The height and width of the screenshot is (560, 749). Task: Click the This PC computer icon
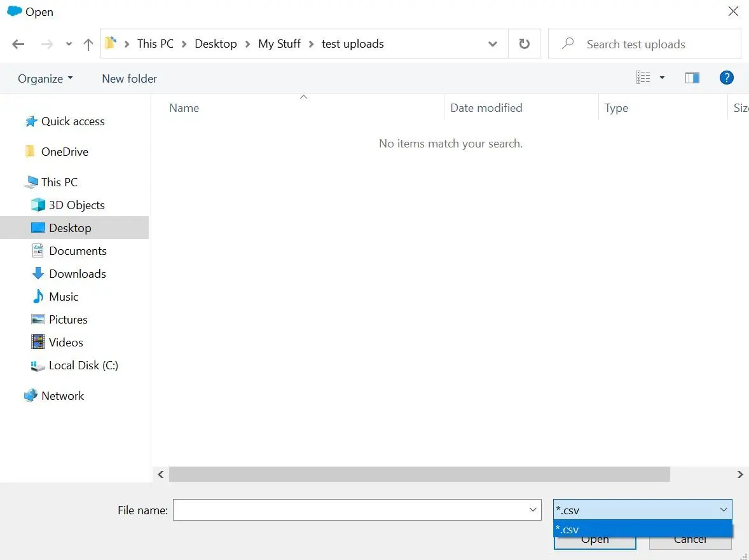32,182
